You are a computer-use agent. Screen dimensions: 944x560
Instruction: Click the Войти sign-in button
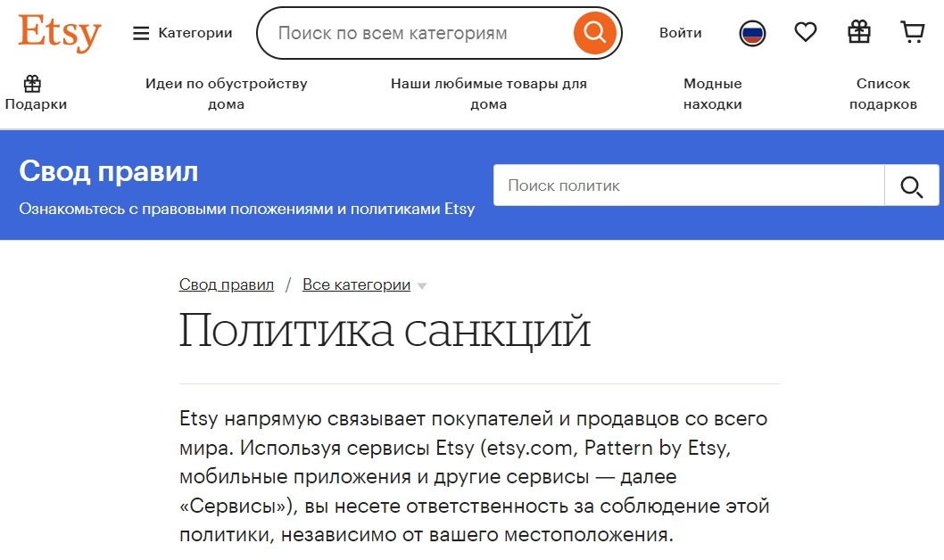680,32
